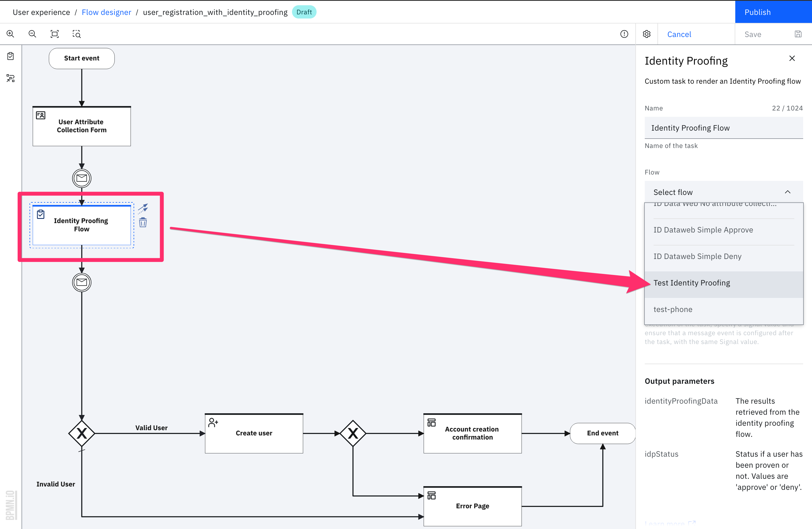The image size is (812, 529).
Task: Click the zoom out magnifier icon
Action: 32,34
